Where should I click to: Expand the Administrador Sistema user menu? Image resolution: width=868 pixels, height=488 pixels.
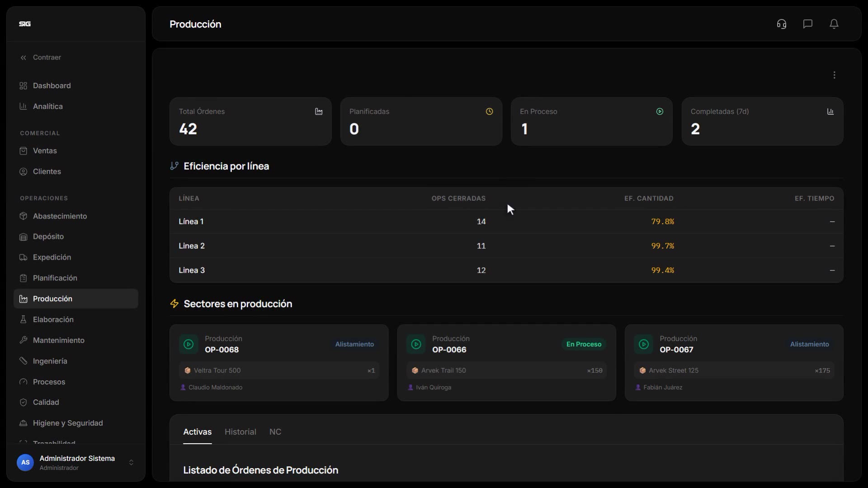tap(76, 462)
